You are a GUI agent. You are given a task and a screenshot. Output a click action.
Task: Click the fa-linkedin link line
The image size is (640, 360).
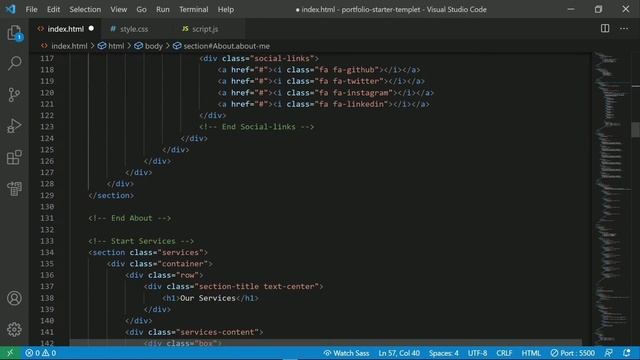tap(323, 104)
